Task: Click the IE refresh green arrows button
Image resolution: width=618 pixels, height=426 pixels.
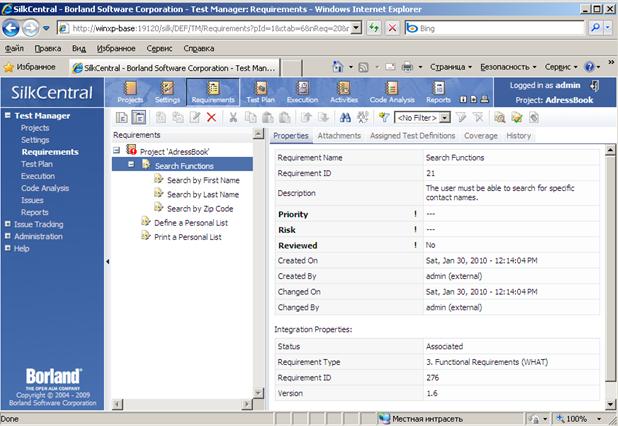Action: click(374, 28)
